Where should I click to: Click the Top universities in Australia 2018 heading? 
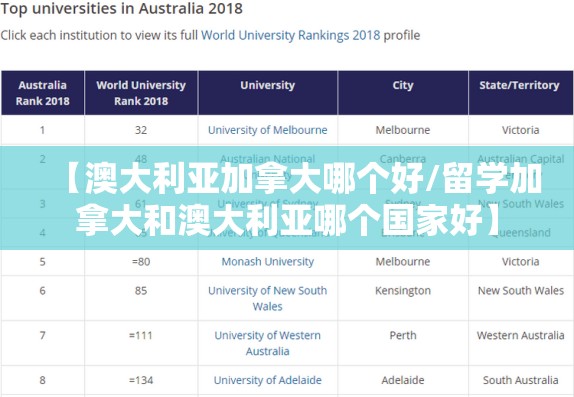pos(122,9)
